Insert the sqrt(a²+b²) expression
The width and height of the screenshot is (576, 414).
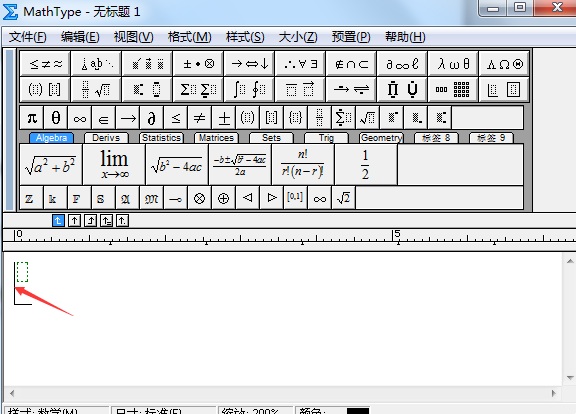pos(51,165)
